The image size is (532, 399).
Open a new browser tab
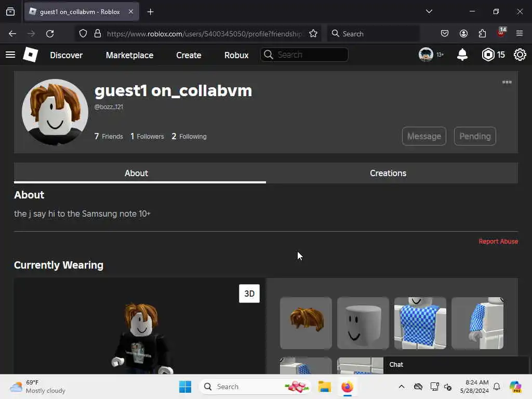150,12
